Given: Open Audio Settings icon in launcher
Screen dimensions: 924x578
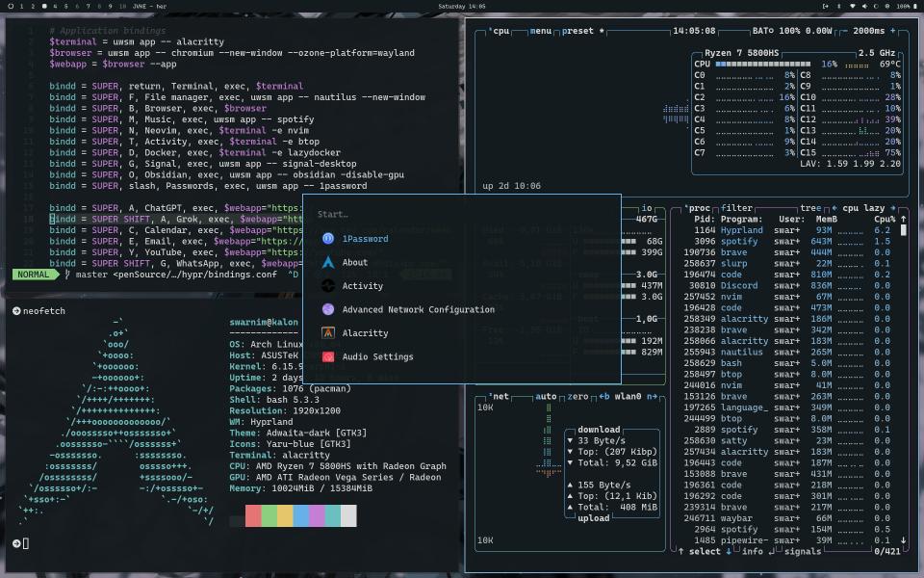Looking at the screenshot, I should 328,356.
